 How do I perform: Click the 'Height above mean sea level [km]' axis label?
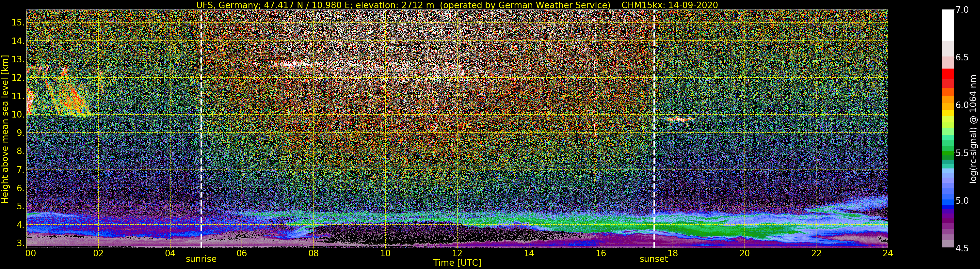(x=5, y=129)
